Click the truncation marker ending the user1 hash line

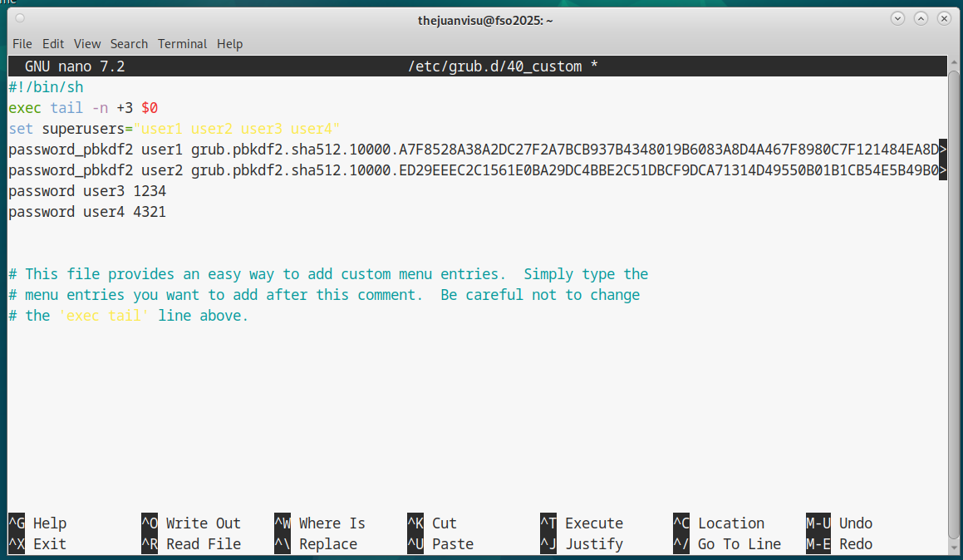(942, 150)
